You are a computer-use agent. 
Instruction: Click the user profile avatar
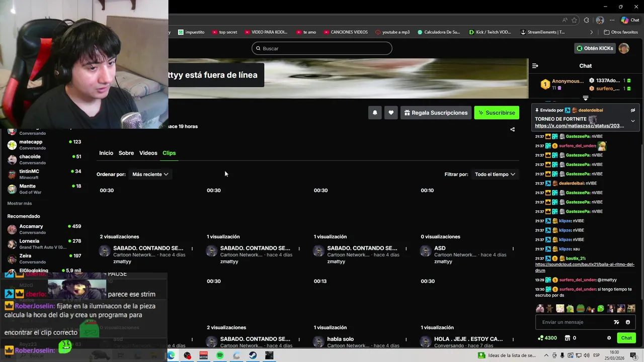623,48
